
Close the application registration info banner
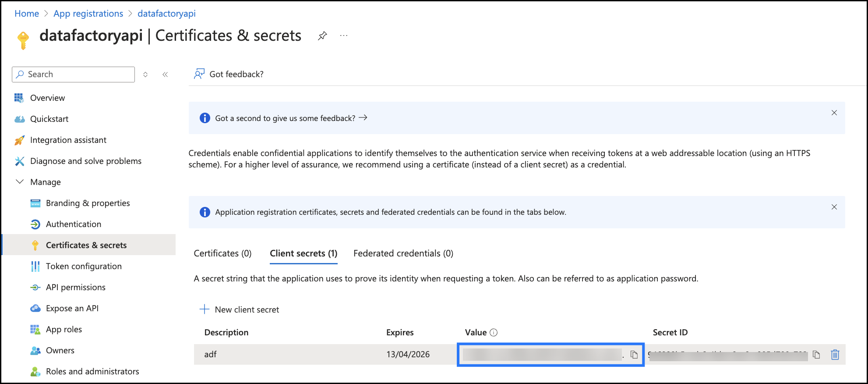point(834,207)
